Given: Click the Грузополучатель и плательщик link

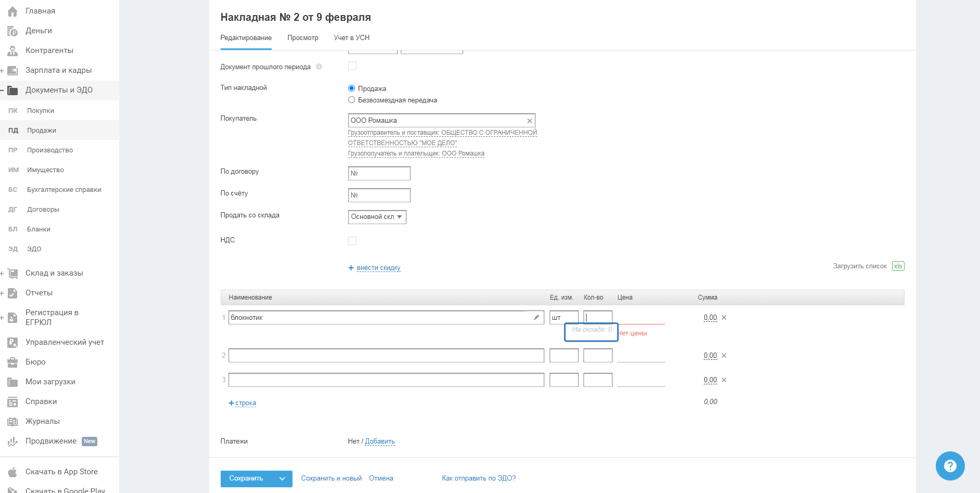Looking at the screenshot, I should point(416,154).
